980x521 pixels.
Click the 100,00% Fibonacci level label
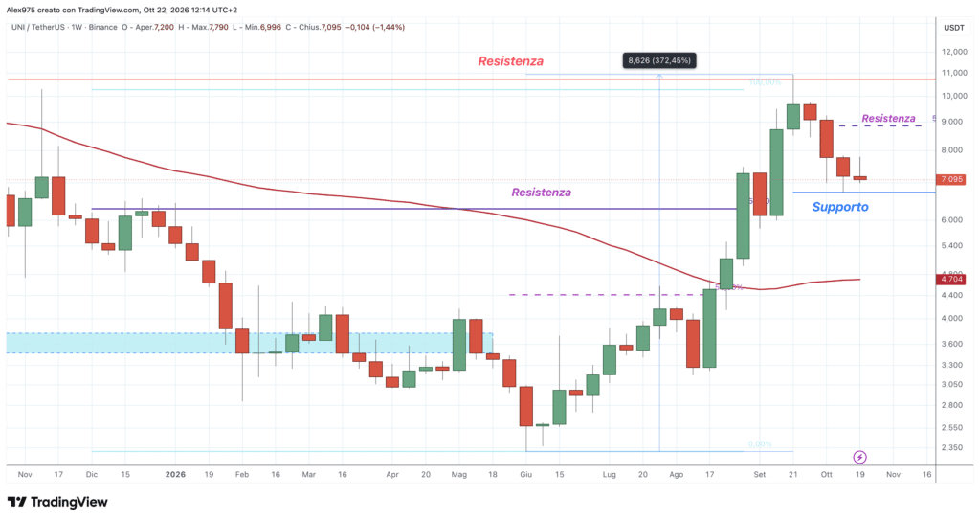pyautogui.click(x=765, y=82)
